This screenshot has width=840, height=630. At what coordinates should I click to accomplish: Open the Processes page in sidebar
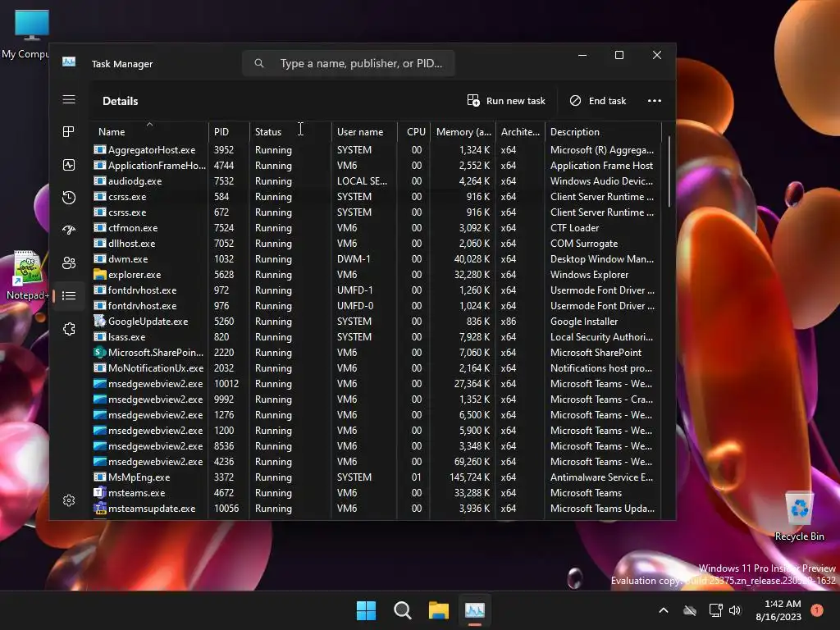pyautogui.click(x=69, y=132)
